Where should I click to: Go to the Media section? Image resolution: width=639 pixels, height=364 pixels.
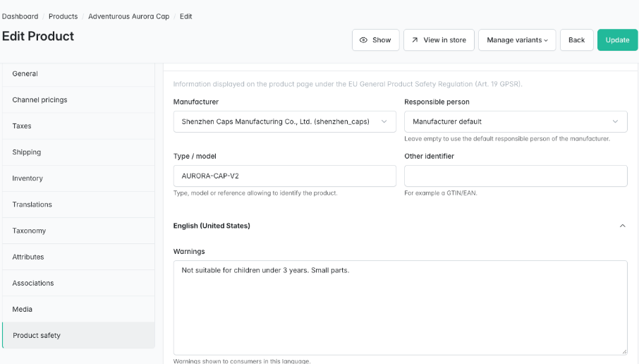pyautogui.click(x=78, y=309)
